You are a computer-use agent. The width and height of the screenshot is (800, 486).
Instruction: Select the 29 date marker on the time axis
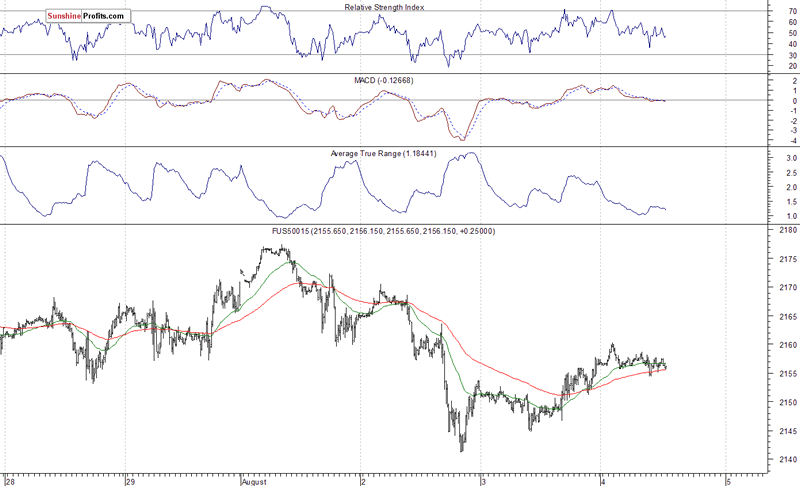coord(128,480)
